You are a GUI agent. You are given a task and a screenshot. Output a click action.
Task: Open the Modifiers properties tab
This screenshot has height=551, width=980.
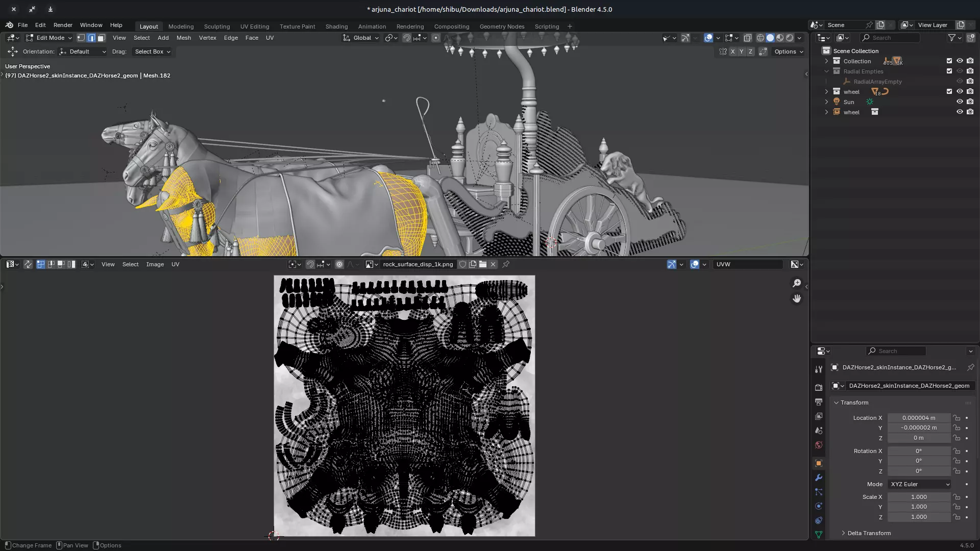pyautogui.click(x=819, y=478)
